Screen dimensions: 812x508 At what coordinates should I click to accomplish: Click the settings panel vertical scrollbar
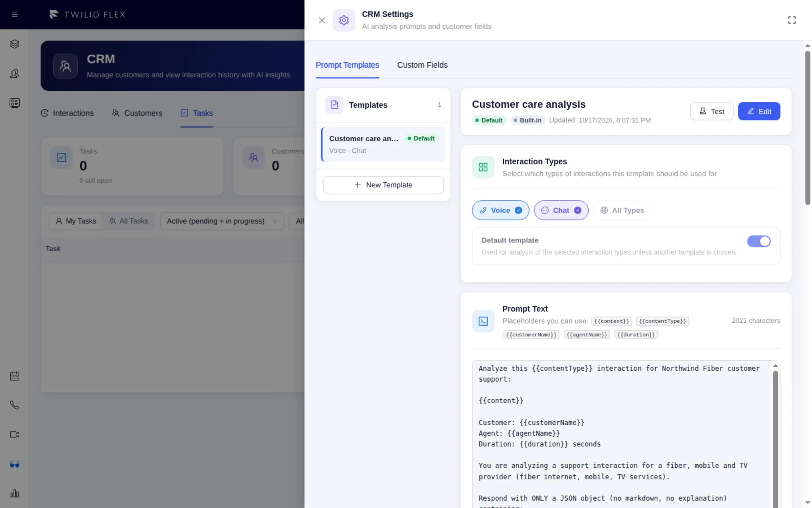(808, 128)
